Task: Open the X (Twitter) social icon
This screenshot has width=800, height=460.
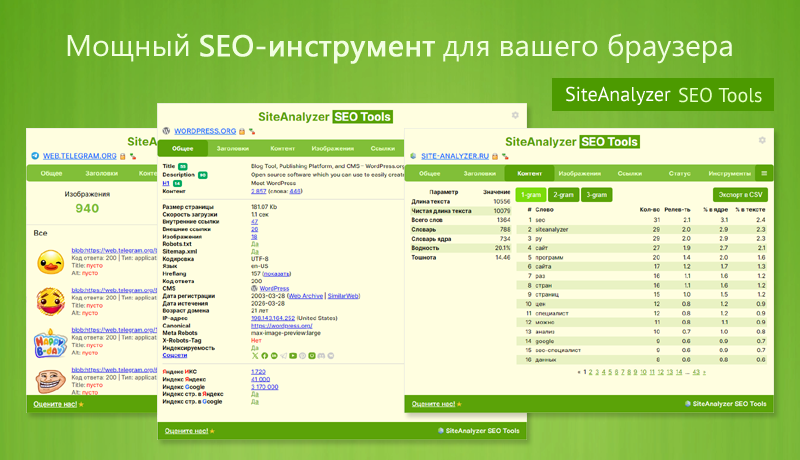Action: click(255, 356)
